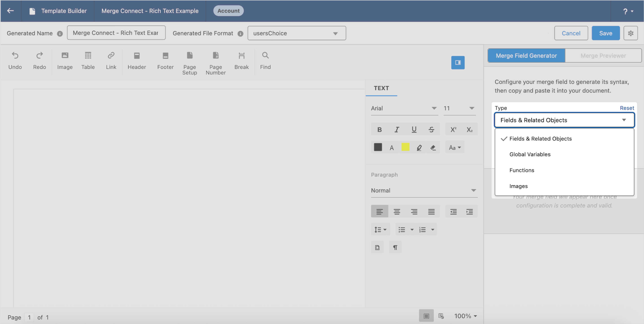Image resolution: width=644 pixels, height=324 pixels.
Task: Open the 100% zoom level dropdown
Action: (x=465, y=316)
